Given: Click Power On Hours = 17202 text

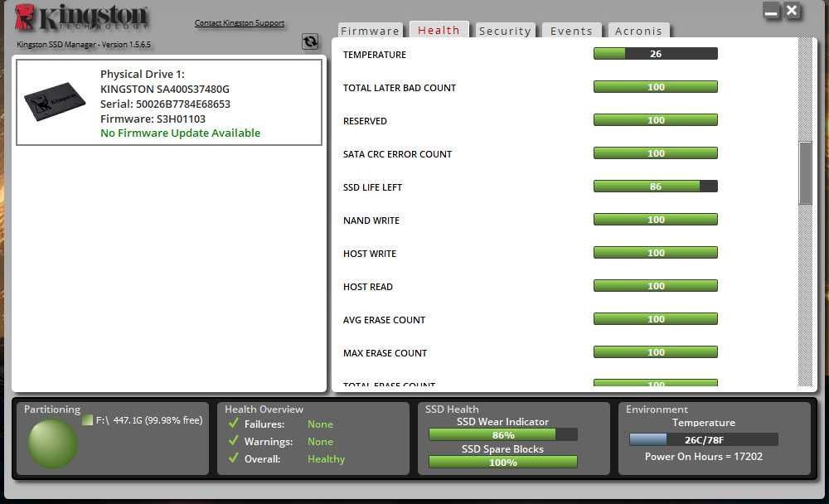Looking at the screenshot, I should (x=704, y=457).
